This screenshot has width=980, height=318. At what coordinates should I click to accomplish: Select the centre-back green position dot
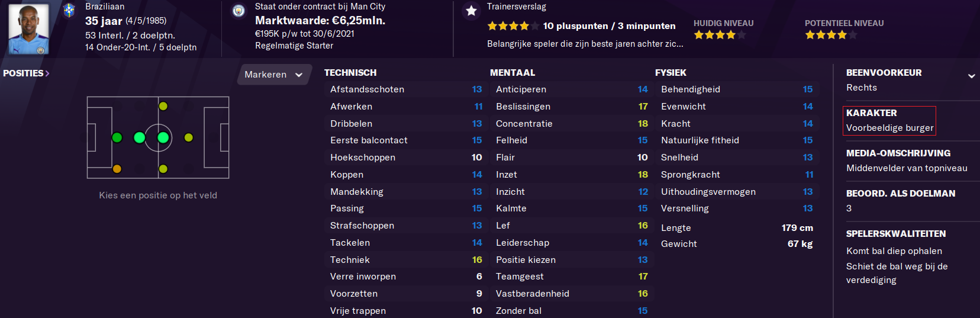coord(117,138)
